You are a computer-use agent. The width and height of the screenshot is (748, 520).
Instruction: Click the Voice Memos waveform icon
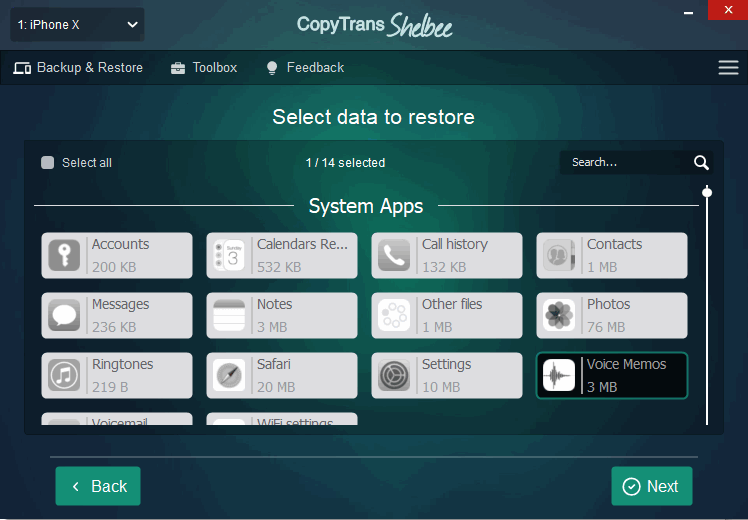(559, 375)
